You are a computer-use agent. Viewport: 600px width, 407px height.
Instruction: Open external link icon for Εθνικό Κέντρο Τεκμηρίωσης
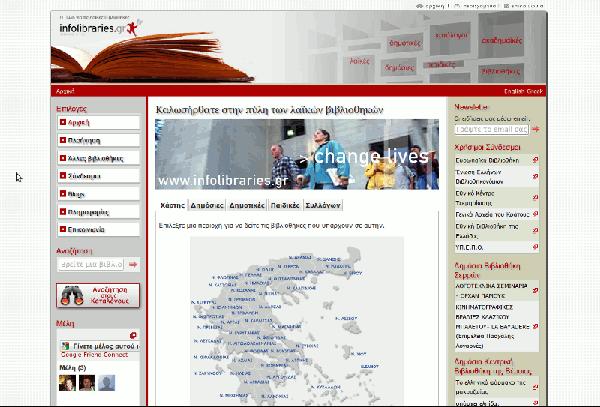535,198
